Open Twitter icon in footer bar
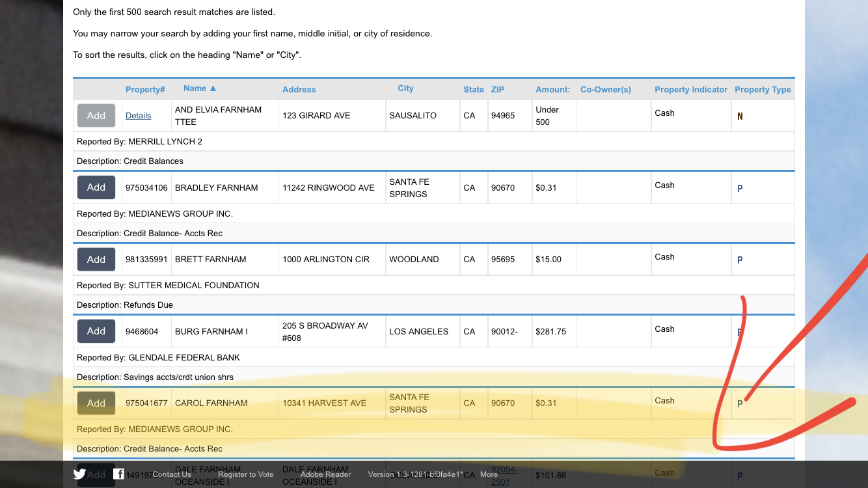Image resolution: width=868 pixels, height=488 pixels. [79, 474]
